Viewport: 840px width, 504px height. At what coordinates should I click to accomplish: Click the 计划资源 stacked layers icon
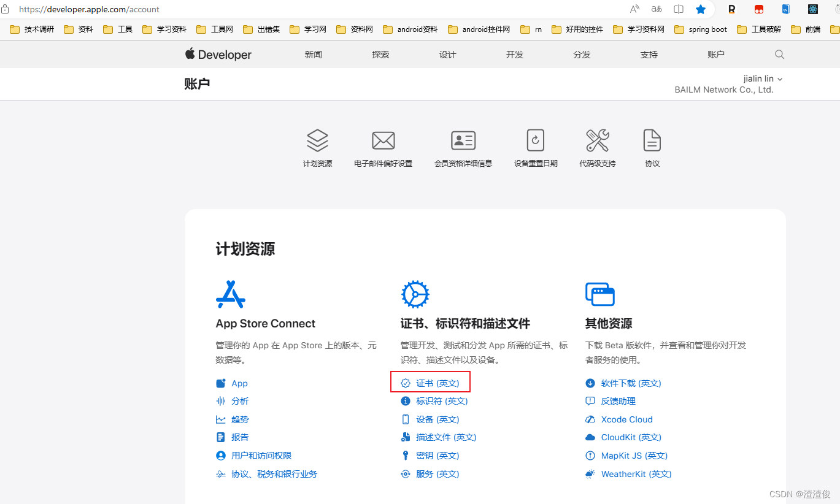click(x=317, y=140)
